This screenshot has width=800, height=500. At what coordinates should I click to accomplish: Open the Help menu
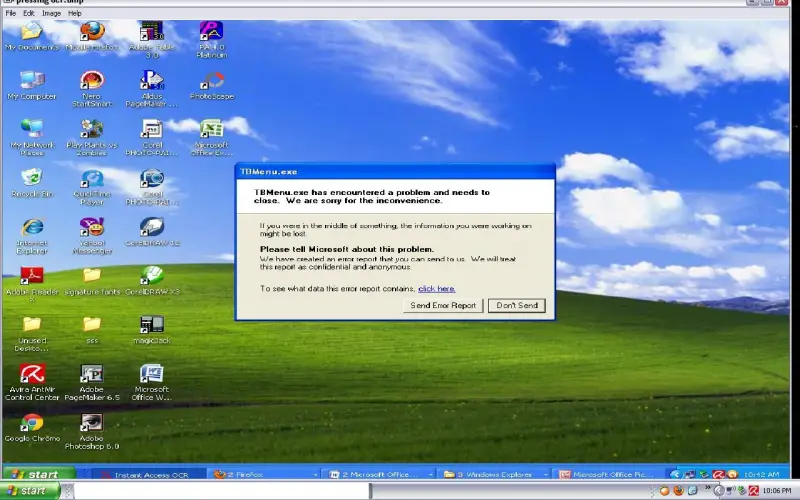(x=74, y=13)
